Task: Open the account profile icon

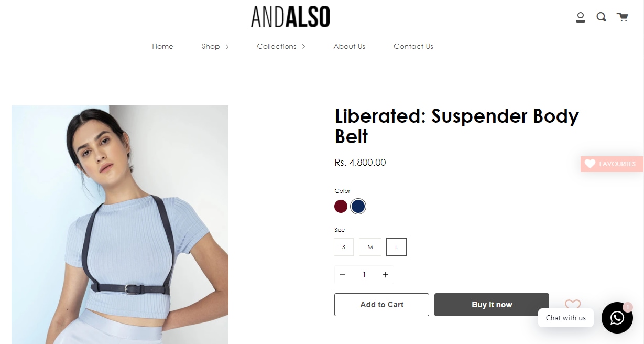Action: (581, 17)
